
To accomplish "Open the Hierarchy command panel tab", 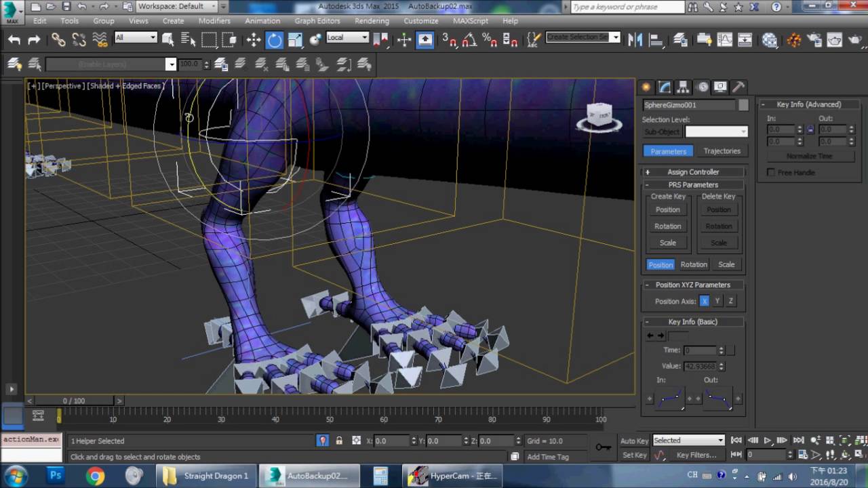I will 683,87.
